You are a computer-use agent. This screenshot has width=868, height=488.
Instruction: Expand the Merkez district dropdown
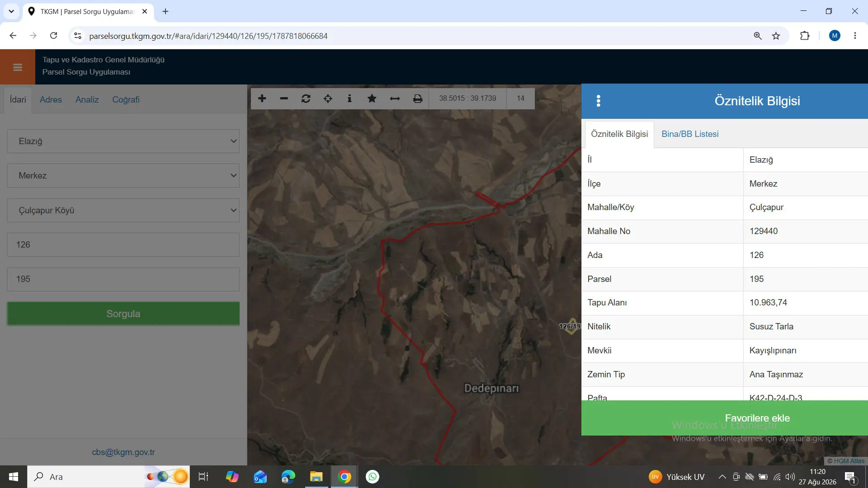click(x=123, y=175)
